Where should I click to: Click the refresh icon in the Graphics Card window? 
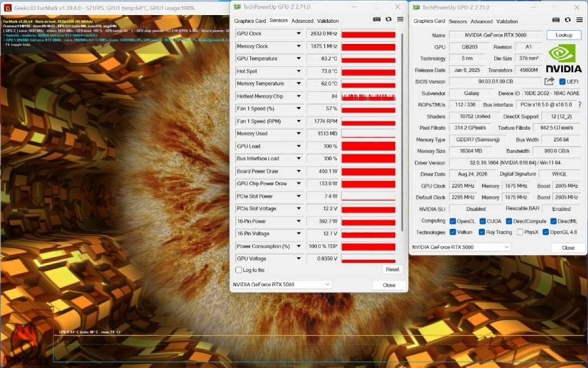[568, 20]
